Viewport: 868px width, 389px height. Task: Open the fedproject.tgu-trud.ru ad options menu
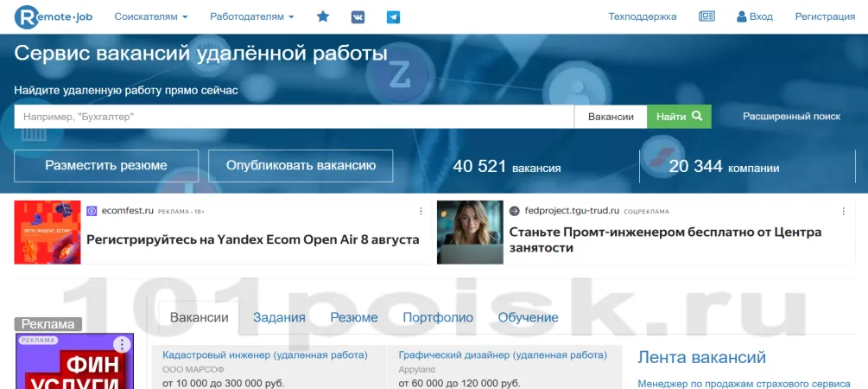point(844,211)
